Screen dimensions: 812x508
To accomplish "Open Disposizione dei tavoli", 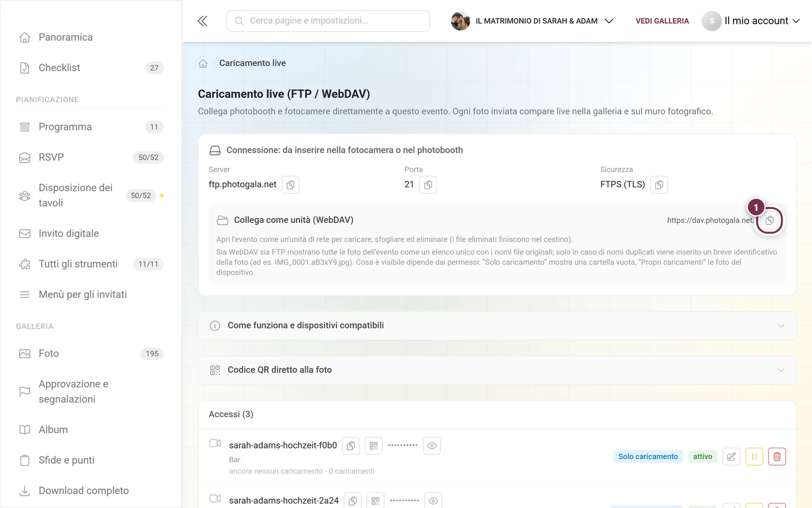I will coord(91,195).
